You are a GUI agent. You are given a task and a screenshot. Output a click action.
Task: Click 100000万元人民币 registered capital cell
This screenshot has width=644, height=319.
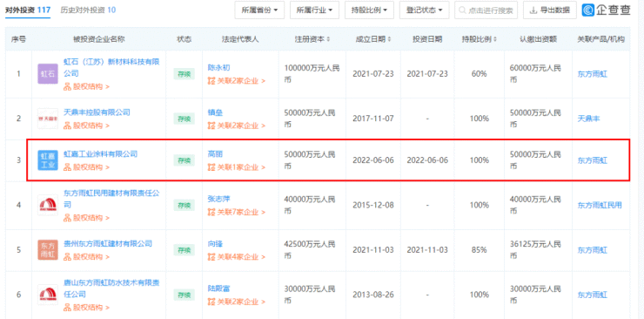(312, 74)
